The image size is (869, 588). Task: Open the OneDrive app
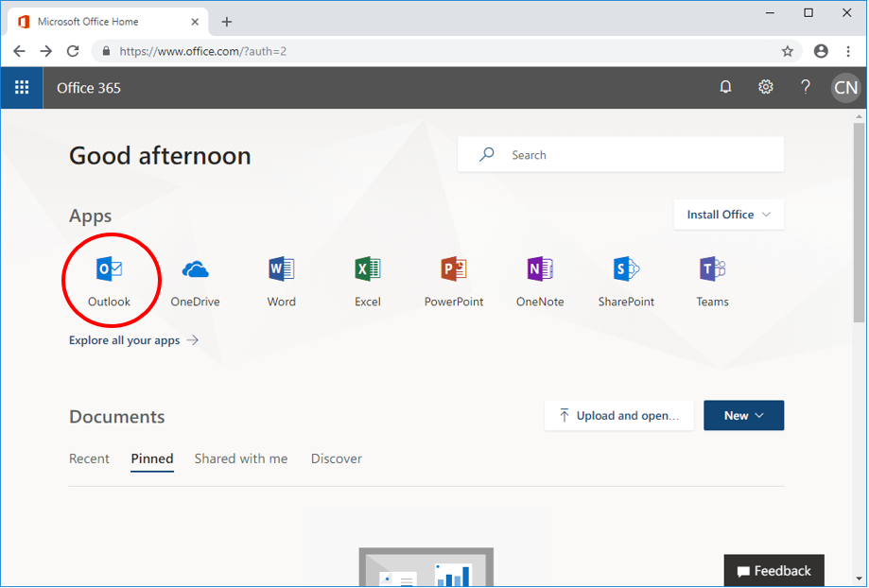click(x=195, y=281)
